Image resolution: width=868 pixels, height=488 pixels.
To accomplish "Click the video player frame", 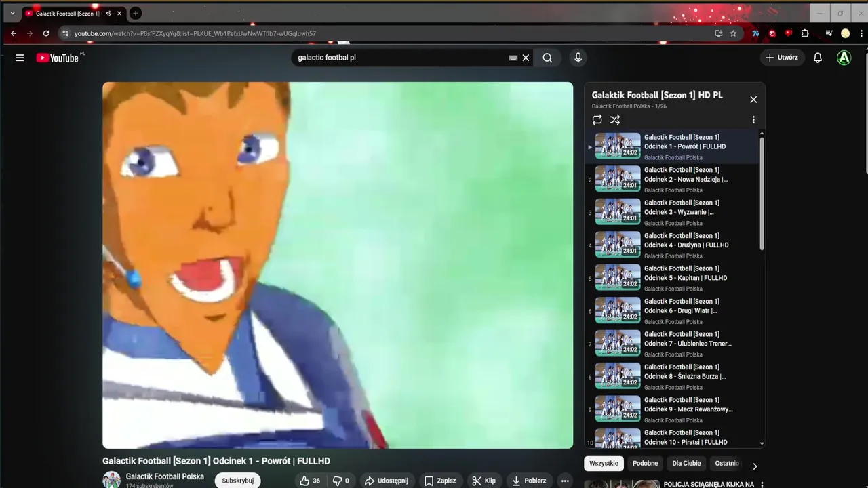I will click(x=338, y=265).
